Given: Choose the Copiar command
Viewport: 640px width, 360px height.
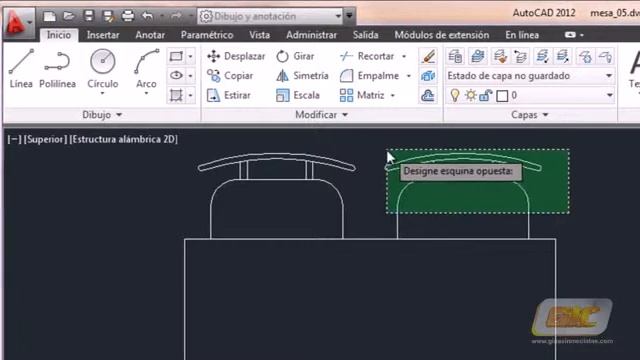Looking at the screenshot, I should (230, 76).
